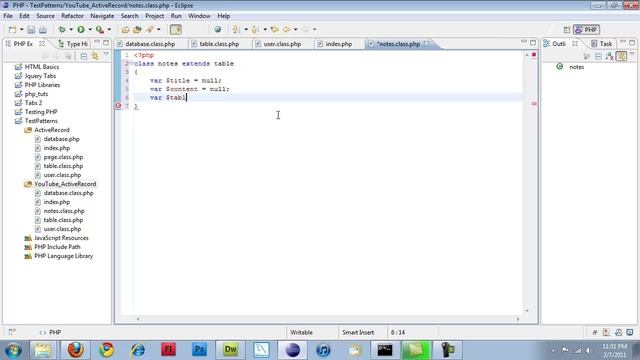Open the Next Annotation dropdown arrow
This screenshot has height=360, width=640.
[246, 29]
